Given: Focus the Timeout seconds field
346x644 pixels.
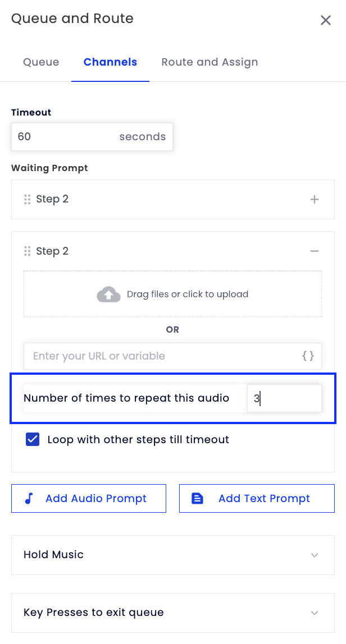Looking at the screenshot, I should [x=92, y=137].
